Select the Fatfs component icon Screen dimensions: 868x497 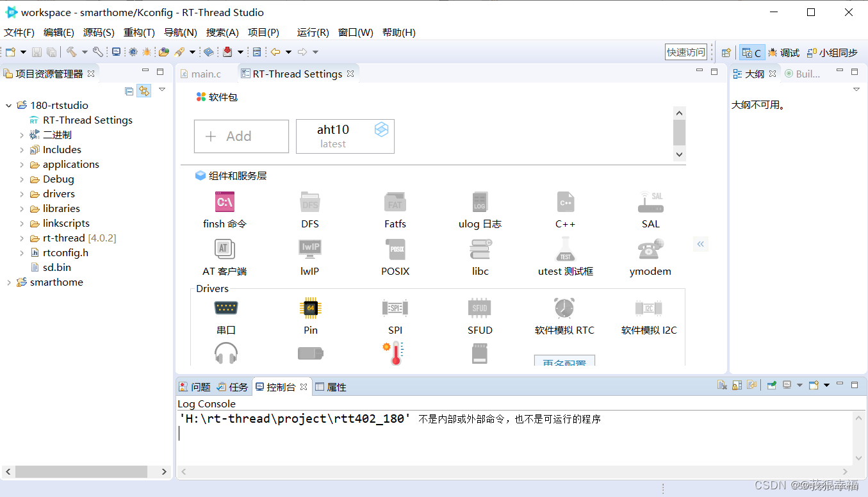tap(395, 202)
